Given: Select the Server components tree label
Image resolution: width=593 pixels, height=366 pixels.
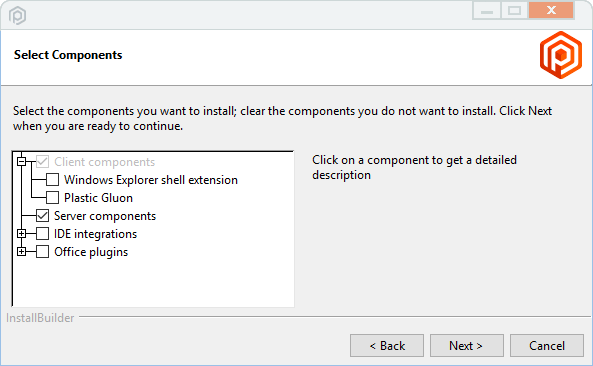Looking at the screenshot, I should [x=105, y=216].
